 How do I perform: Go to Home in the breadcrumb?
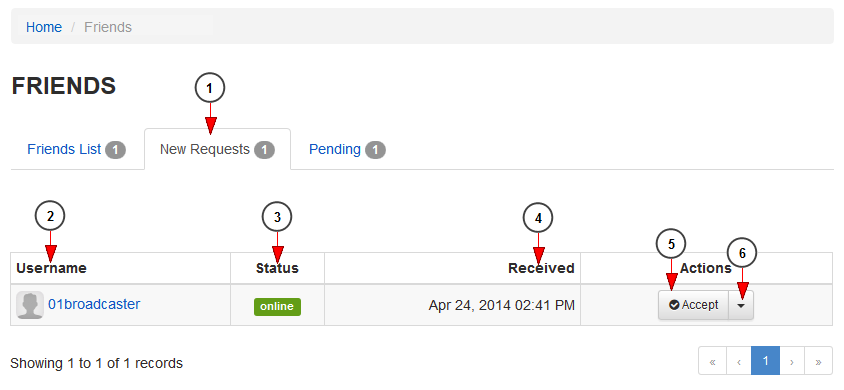44,27
